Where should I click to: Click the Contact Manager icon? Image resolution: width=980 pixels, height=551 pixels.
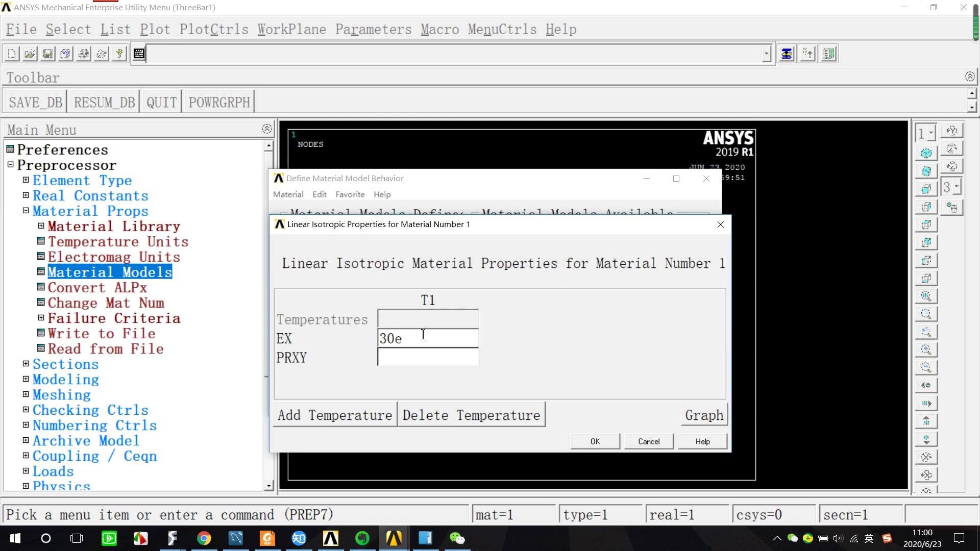[829, 54]
